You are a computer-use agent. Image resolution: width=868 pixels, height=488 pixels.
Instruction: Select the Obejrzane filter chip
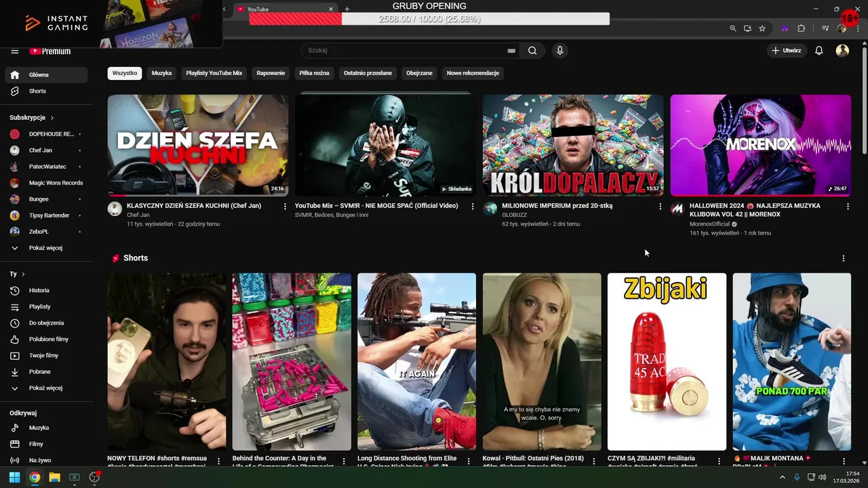[419, 73]
